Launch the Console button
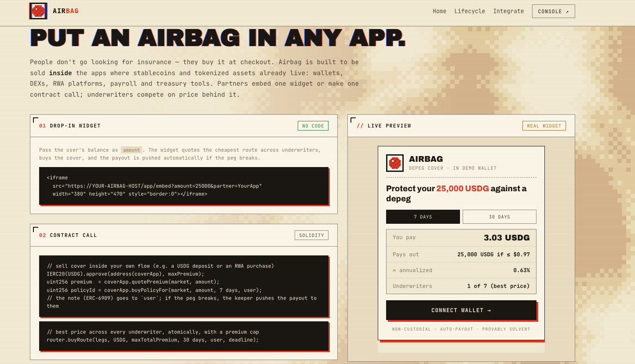 (553, 11)
